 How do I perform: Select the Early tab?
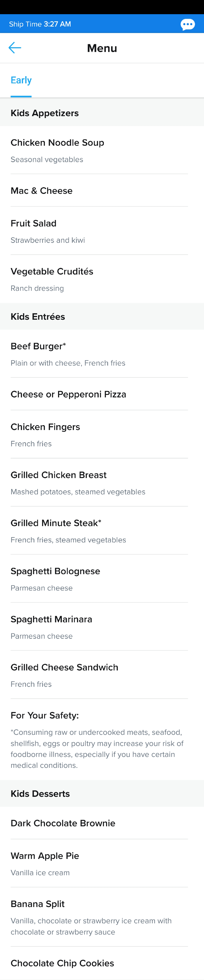pyautogui.click(x=21, y=80)
